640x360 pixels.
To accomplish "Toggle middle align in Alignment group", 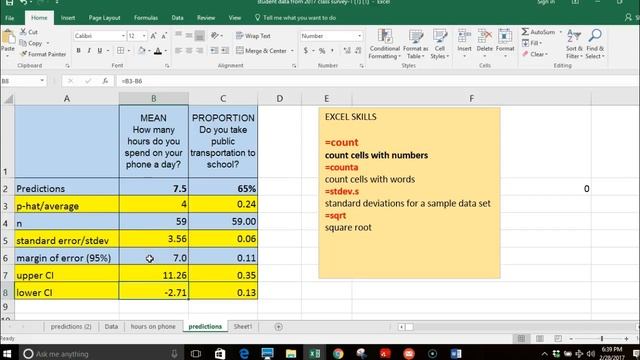I will pyautogui.click(x=189, y=36).
